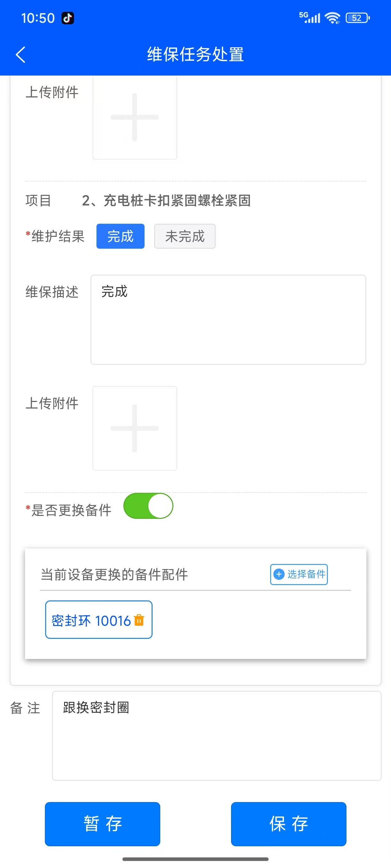Tap the top 上传附件 plus box
The image size is (391, 868).
135,117
